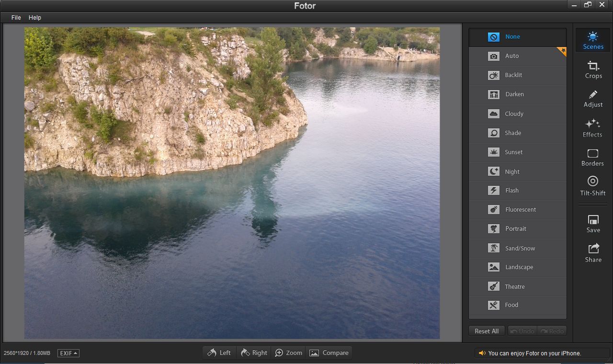This screenshot has width=613, height=364.
Task: Open the Crops tool
Action: click(x=593, y=70)
